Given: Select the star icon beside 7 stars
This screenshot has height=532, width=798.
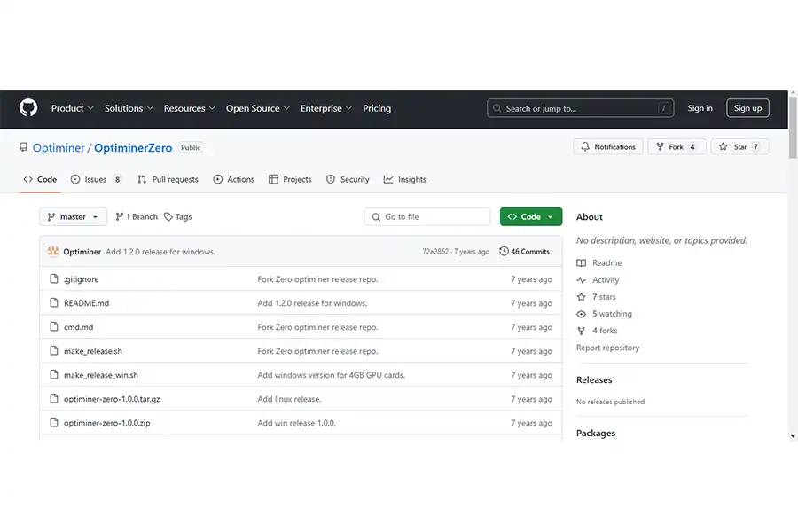Looking at the screenshot, I should (x=581, y=297).
